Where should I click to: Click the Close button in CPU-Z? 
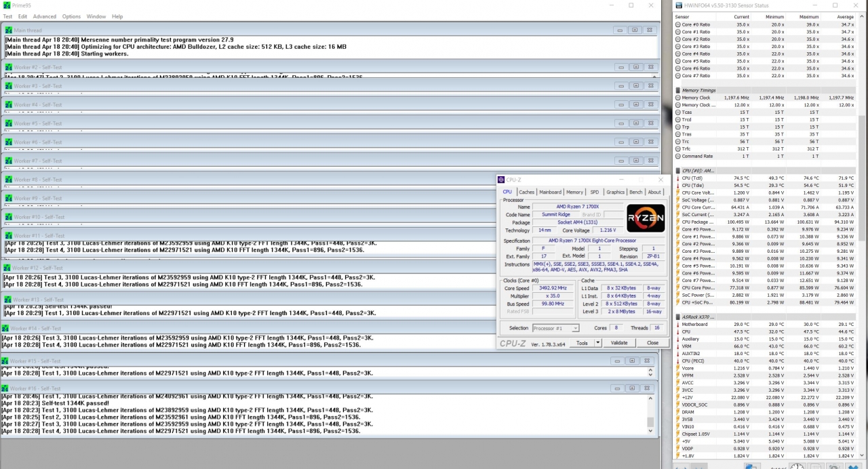(x=652, y=343)
